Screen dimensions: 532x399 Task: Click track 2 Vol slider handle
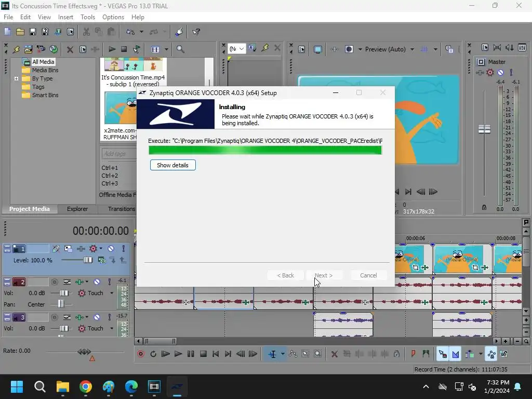coord(64,293)
